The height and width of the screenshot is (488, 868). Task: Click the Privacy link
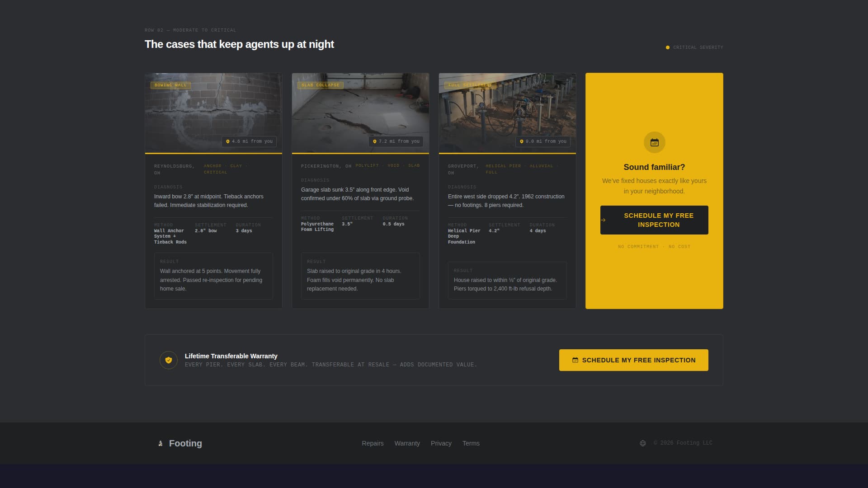pyautogui.click(x=441, y=443)
